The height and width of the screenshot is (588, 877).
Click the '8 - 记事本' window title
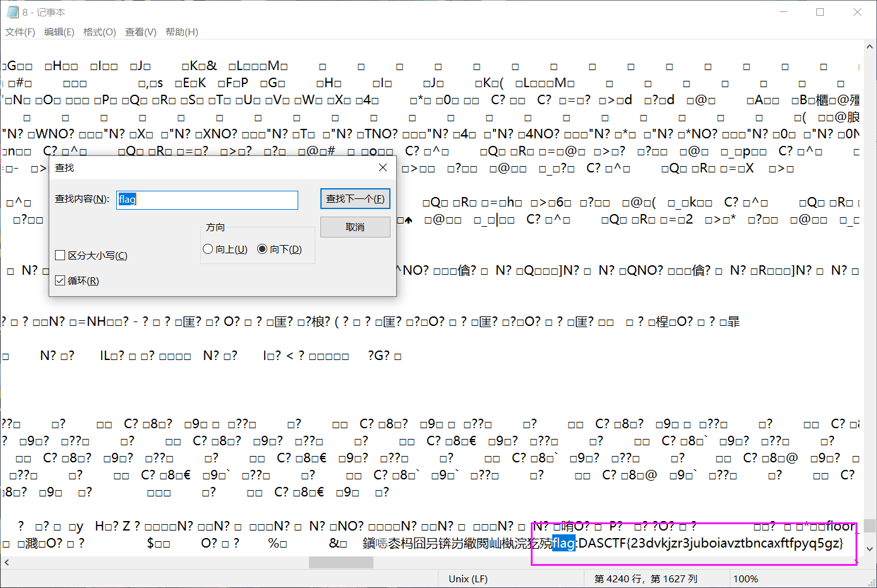point(44,12)
